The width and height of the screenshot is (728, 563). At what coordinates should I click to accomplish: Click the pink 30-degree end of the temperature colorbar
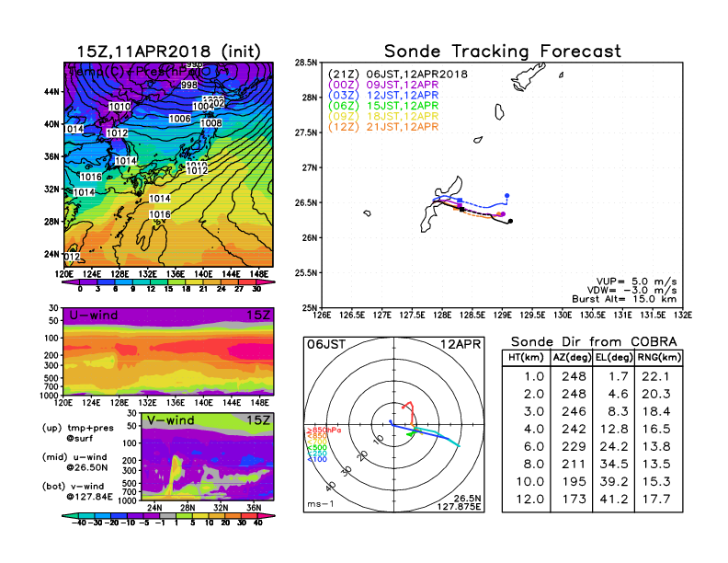tap(266, 282)
